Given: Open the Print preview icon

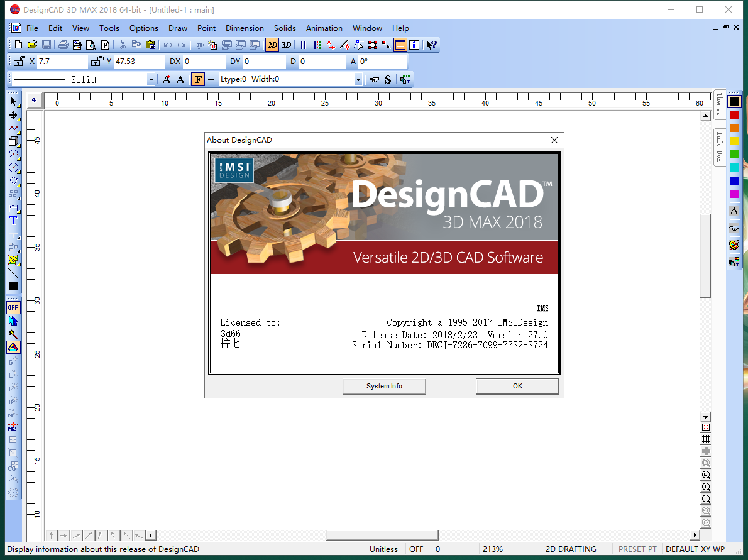Looking at the screenshot, I should (x=91, y=45).
